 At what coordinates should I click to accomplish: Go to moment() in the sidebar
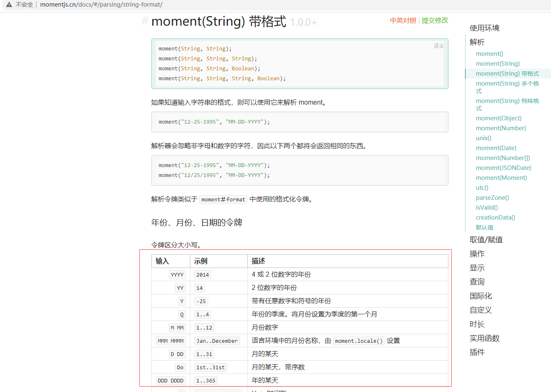(489, 54)
